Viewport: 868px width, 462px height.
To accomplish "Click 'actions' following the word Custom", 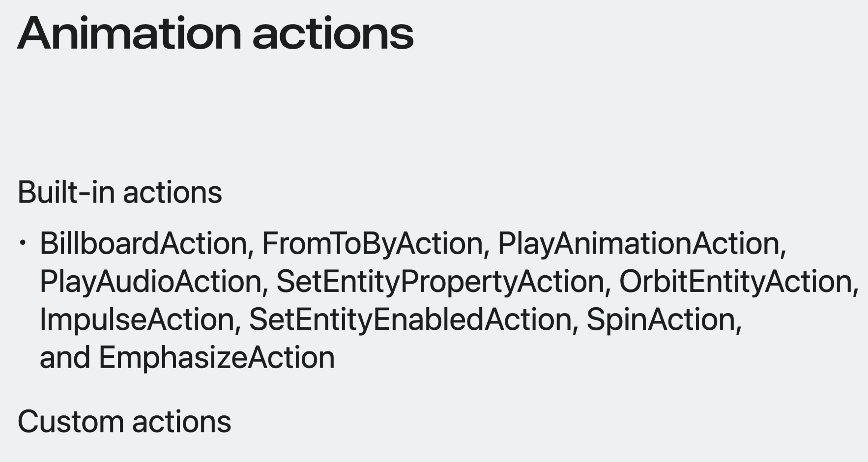I will pos(181,422).
